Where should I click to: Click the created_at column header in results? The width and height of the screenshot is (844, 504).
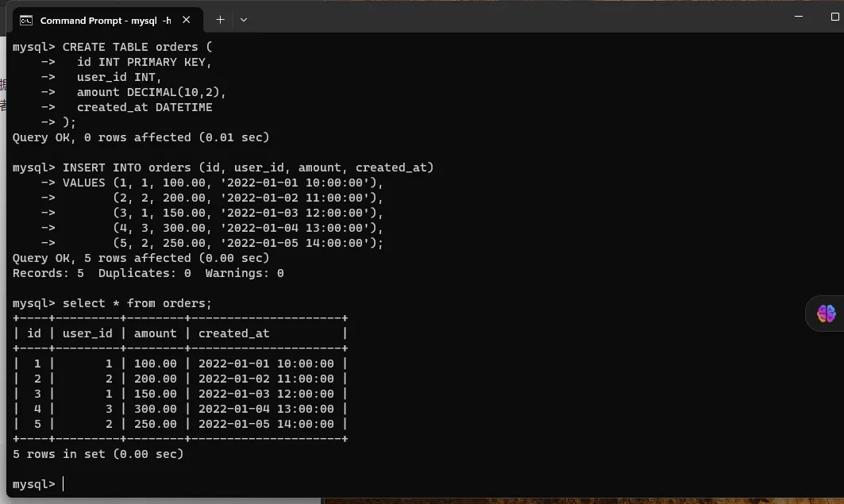click(234, 333)
